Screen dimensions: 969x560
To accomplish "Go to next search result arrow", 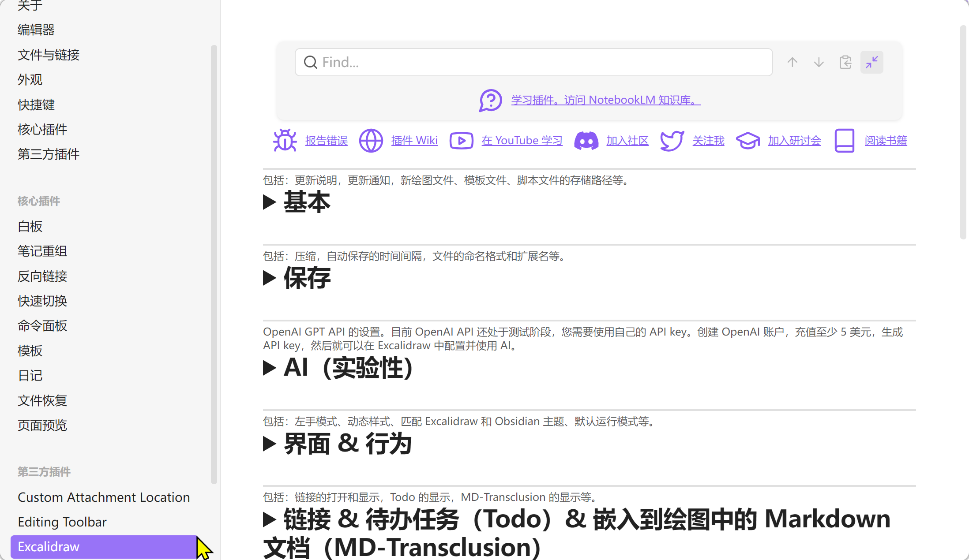I will [819, 62].
